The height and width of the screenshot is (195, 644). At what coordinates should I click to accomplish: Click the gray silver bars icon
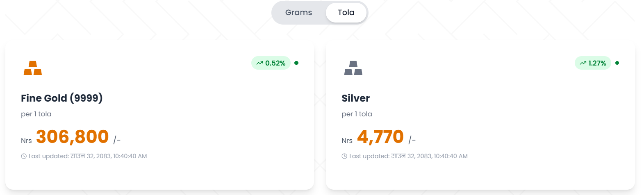click(353, 68)
